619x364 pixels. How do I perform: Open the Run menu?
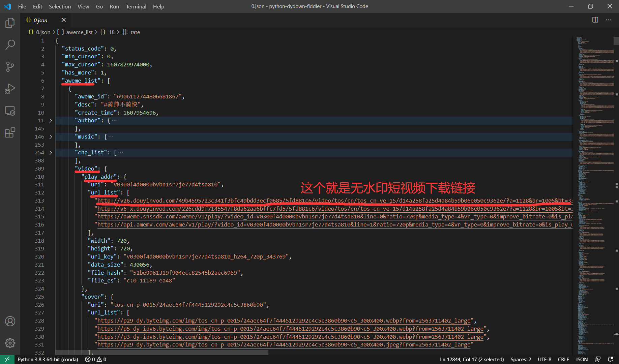click(x=114, y=6)
